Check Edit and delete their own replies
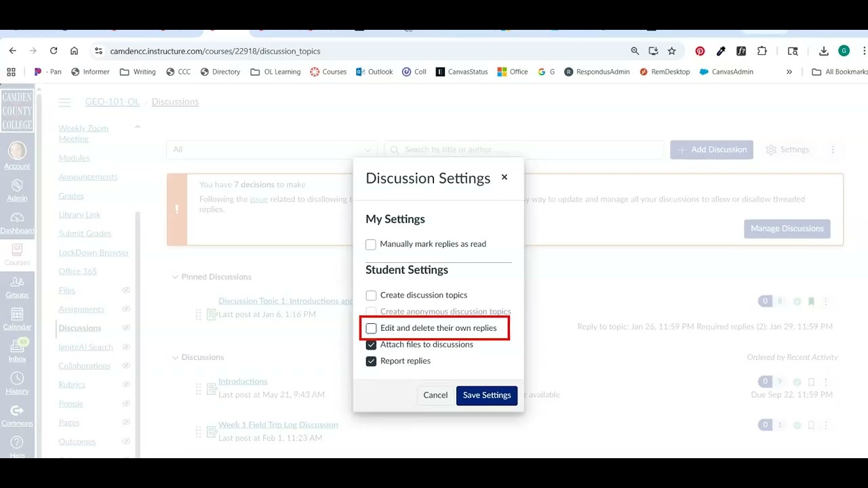 pos(371,328)
